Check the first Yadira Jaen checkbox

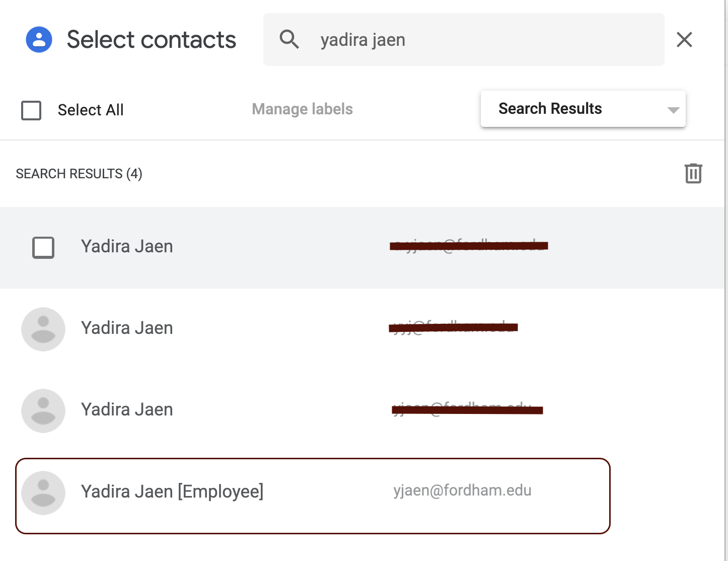pos(43,248)
